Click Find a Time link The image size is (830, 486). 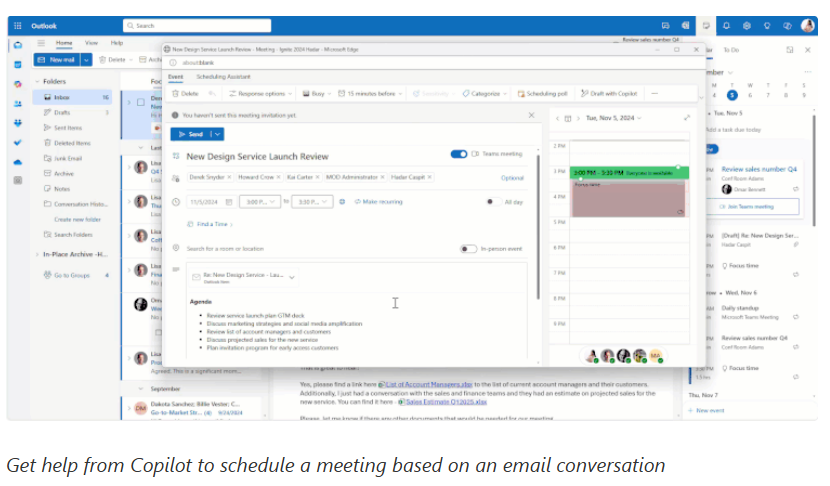coord(210,224)
